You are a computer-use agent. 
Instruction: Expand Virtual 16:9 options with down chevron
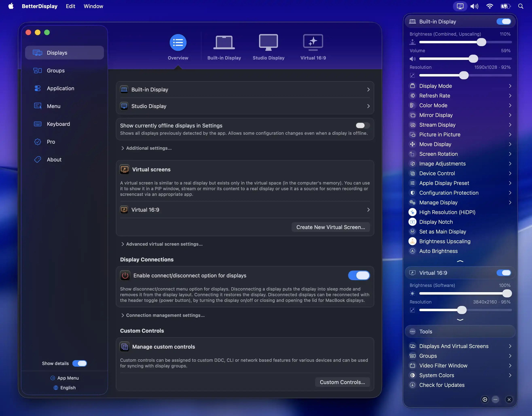460,319
